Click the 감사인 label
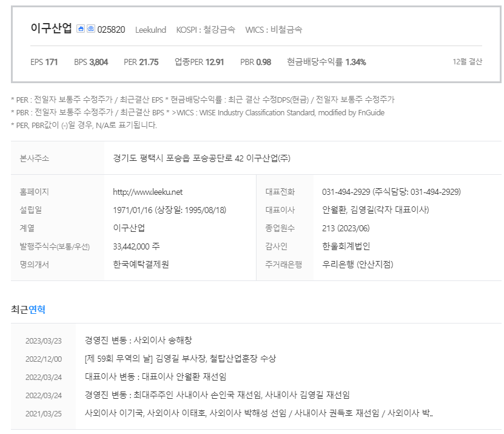Screen dimensions: 504x434 tap(276, 246)
